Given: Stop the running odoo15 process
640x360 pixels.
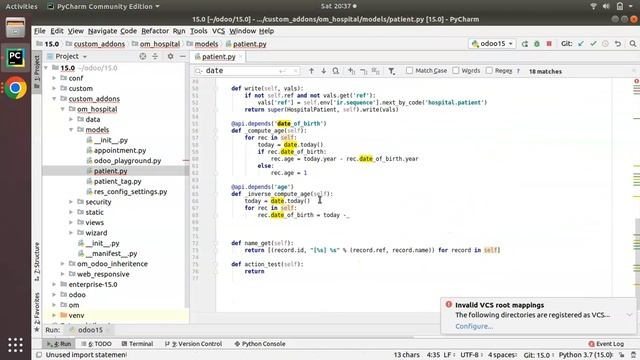Looking at the screenshot, I should [549, 44].
